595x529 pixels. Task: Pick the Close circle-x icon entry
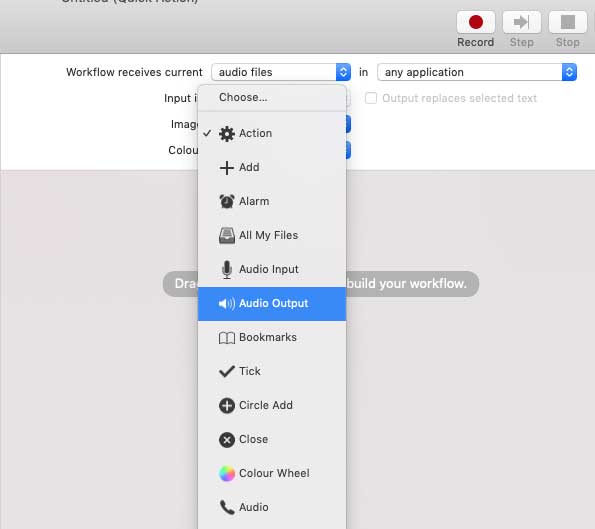[x=272, y=439]
